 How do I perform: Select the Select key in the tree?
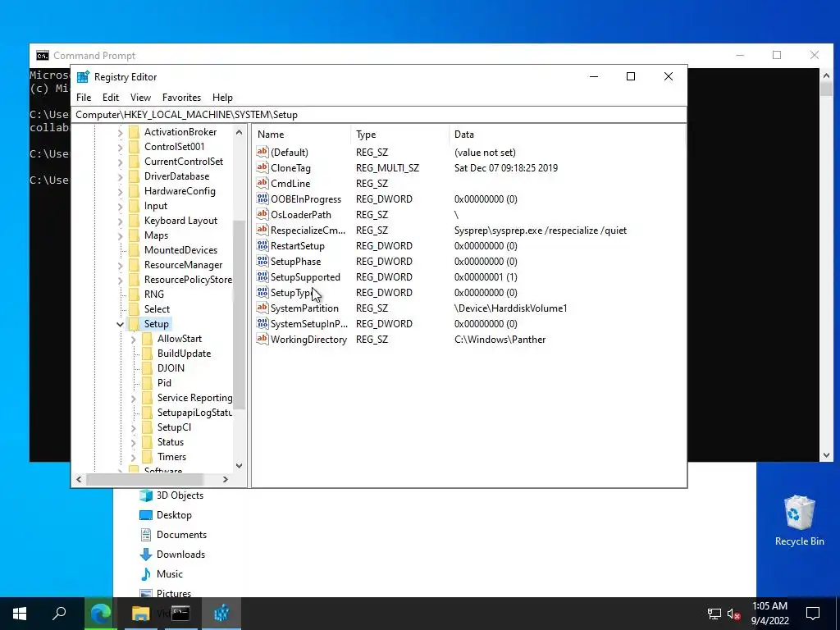click(157, 309)
